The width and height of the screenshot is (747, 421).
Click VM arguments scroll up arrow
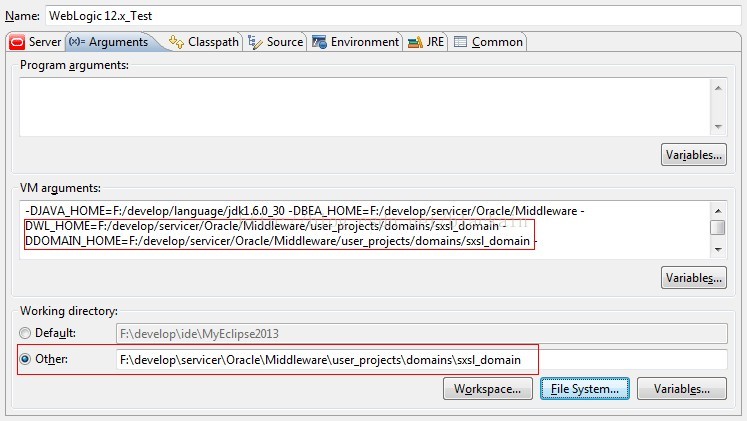click(718, 210)
